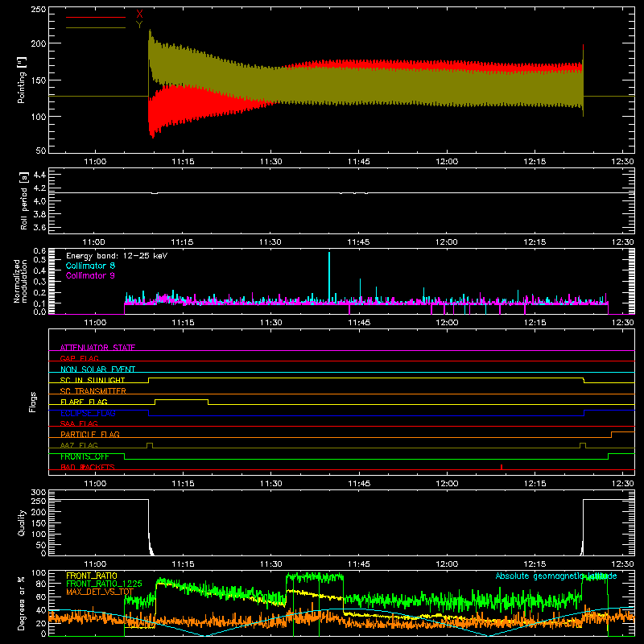Select the 'Energy band: 12-25 keV' text

pyautogui.click(x=117, y=256)
